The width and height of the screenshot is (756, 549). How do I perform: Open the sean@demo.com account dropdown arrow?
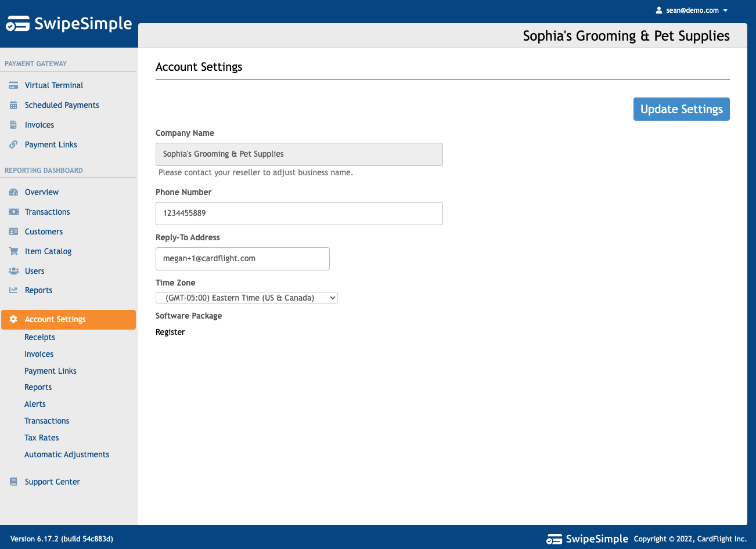tap(725, 10)
